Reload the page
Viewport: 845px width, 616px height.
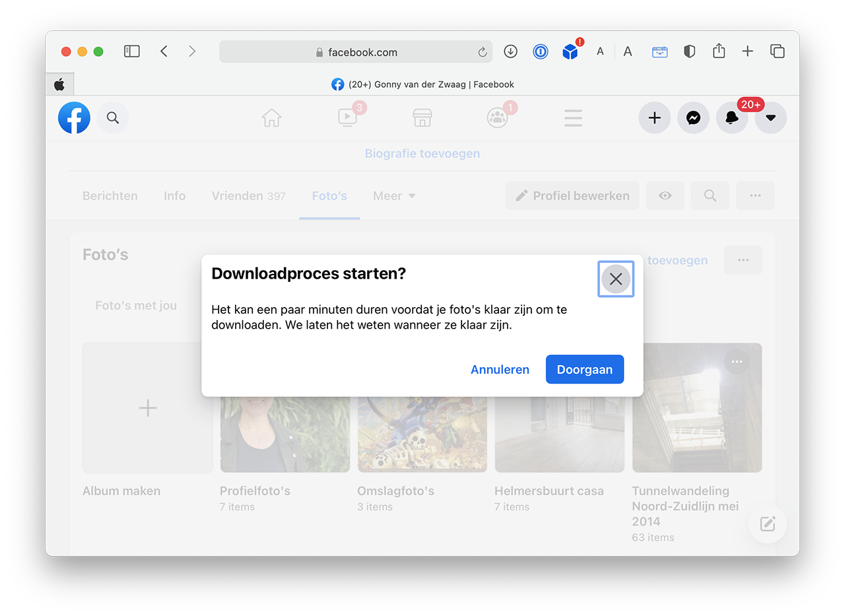click(x=483, y=52)
